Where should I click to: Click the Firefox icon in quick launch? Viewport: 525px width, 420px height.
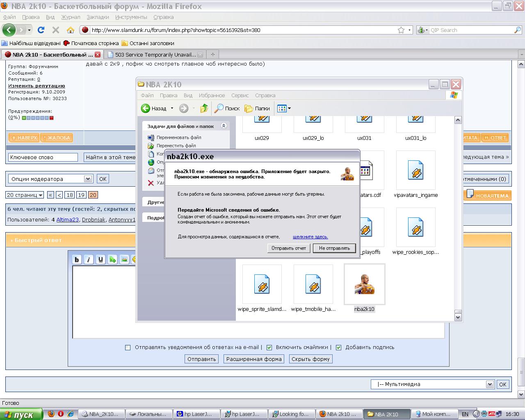tap(51, 414)
